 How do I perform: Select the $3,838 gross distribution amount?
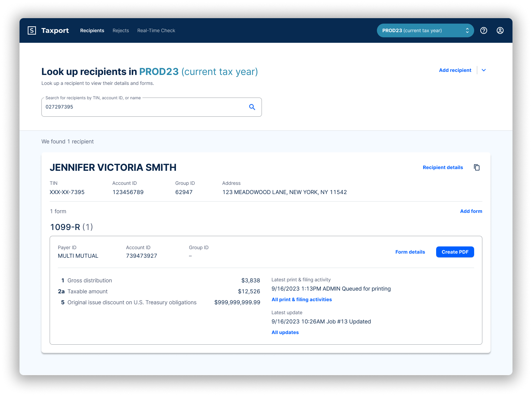tap(251, 280)
